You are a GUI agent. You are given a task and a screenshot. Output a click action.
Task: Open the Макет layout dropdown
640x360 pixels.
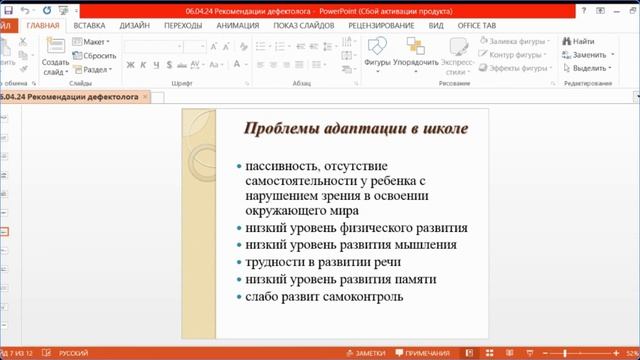tap(91, 42)
